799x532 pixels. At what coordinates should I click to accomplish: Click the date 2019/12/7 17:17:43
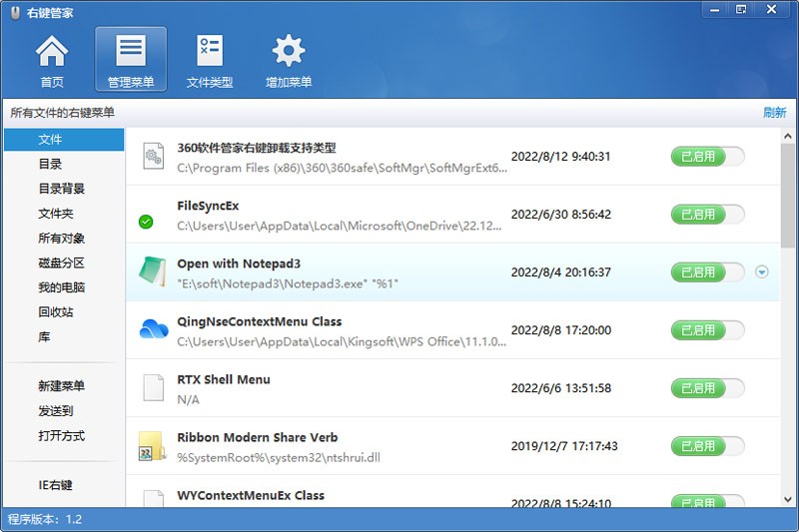tap(564, 446)
